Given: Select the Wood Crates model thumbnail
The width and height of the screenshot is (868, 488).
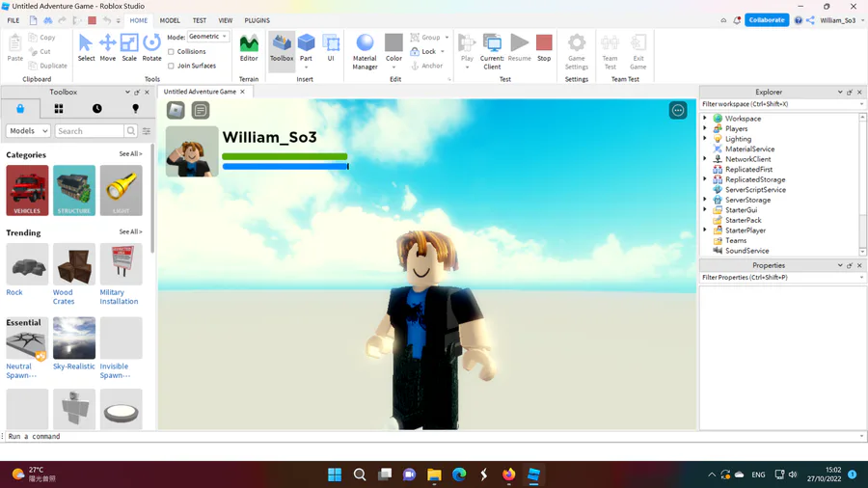Looking at the screenshot, I should click(x=74, y=264).
